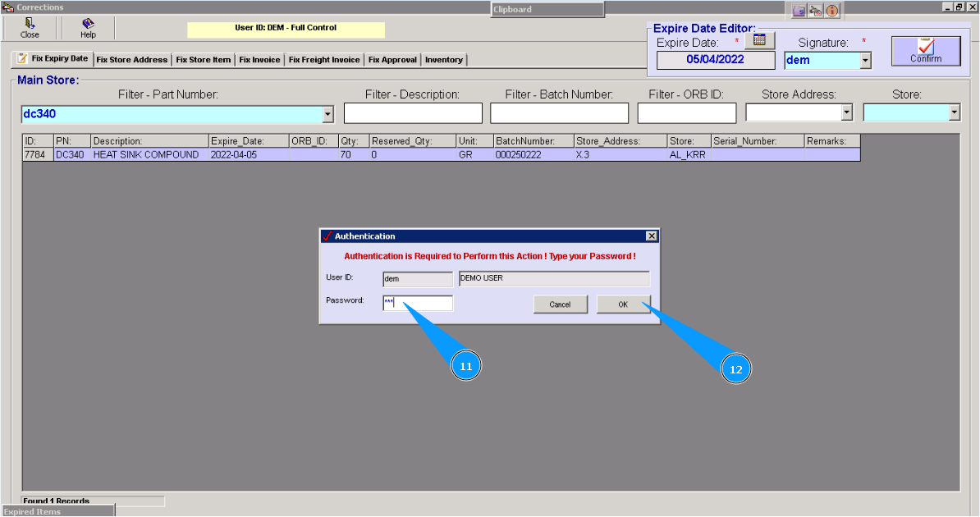Click the Expire Date field 05/04/2022

(715, 60)
